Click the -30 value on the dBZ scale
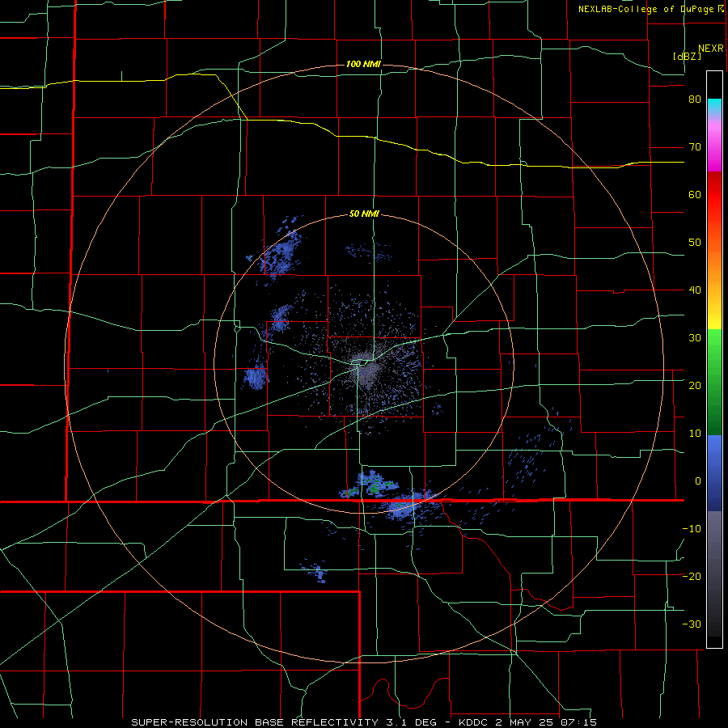The image size is (728, 728). click(x=692, y=624)
